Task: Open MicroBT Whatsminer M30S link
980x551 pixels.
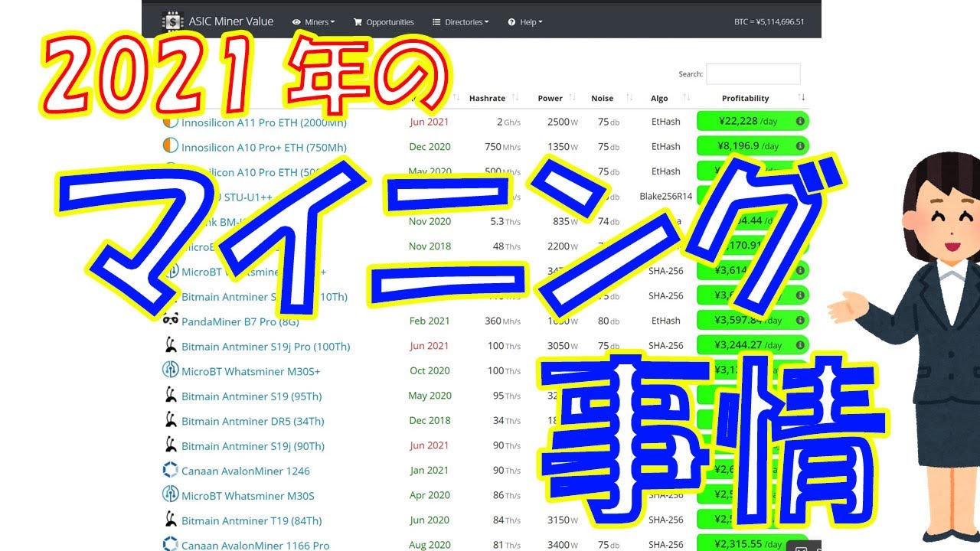Action: [x=248, y=496]
